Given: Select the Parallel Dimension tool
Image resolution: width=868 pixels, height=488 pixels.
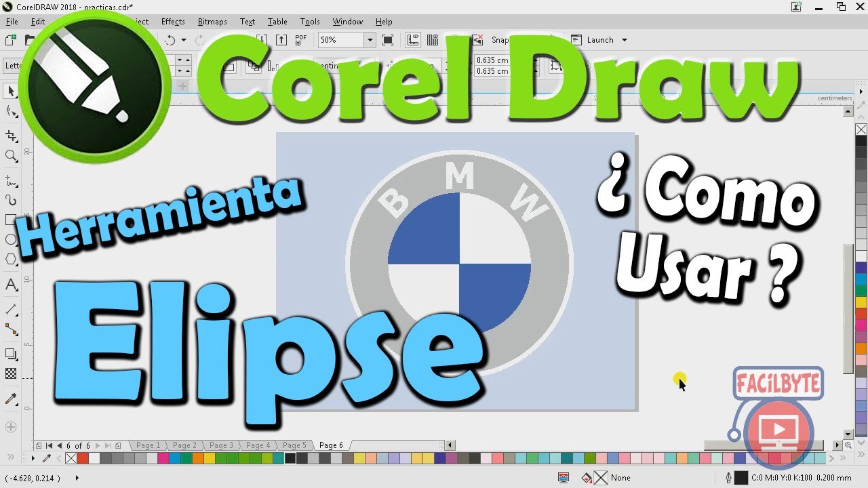Looking at the screenshot, I should pyautogui.click(x=11, y=310).
